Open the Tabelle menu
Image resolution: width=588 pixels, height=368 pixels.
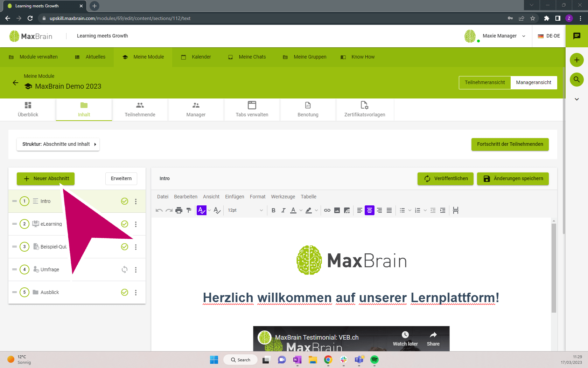[x=308, y=197]
